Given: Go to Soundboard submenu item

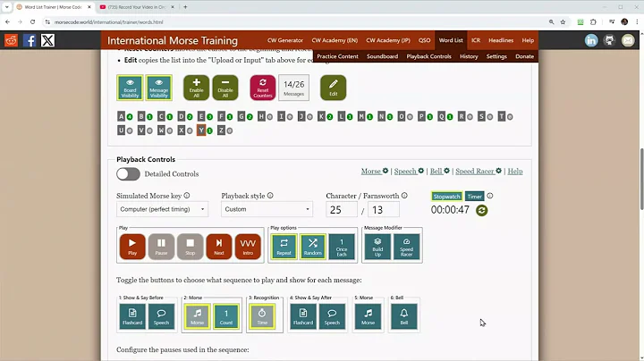Looking at the screenshot, I should 382,56.
